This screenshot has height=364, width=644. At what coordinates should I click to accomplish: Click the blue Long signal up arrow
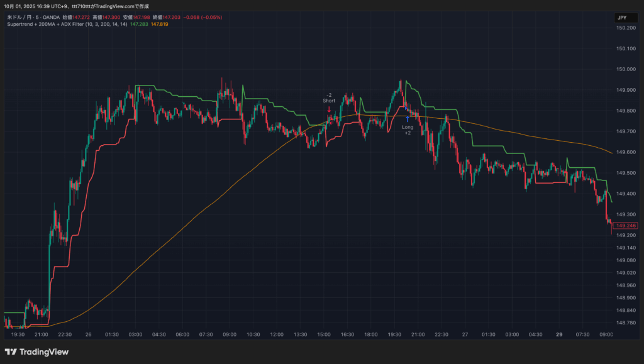point(408,118)
